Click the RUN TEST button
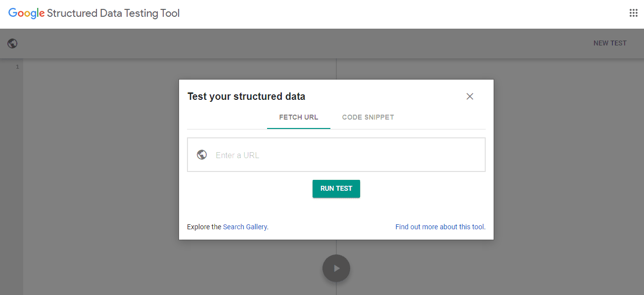644x295 pixels. pyautogui.click(x=336, y=189)
